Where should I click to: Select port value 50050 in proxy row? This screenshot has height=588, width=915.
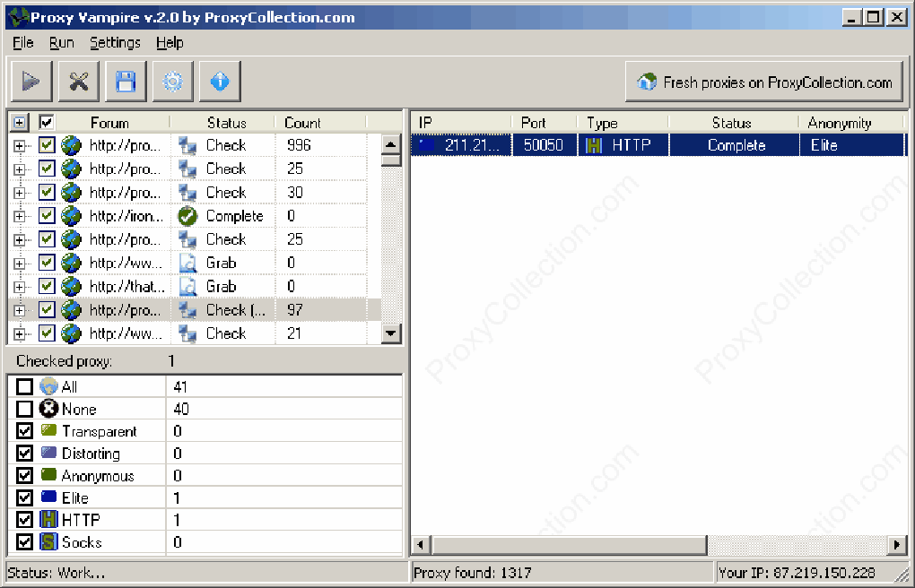(544, 145)
